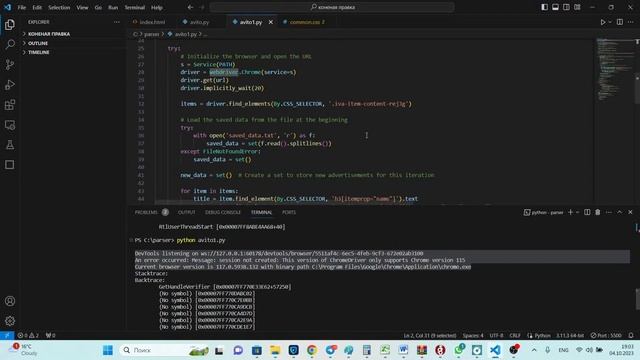The image size is (640, 360).
Task: Close the avito1.py tab
Action: (271, 22)
